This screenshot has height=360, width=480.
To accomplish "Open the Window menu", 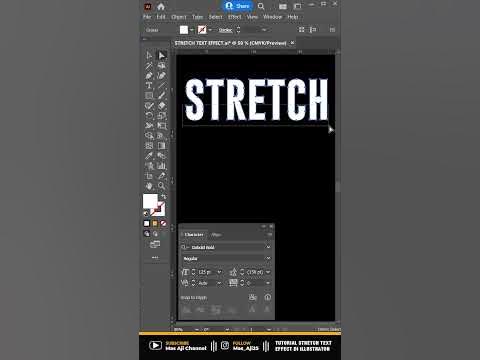I will (x=272, y=17).
